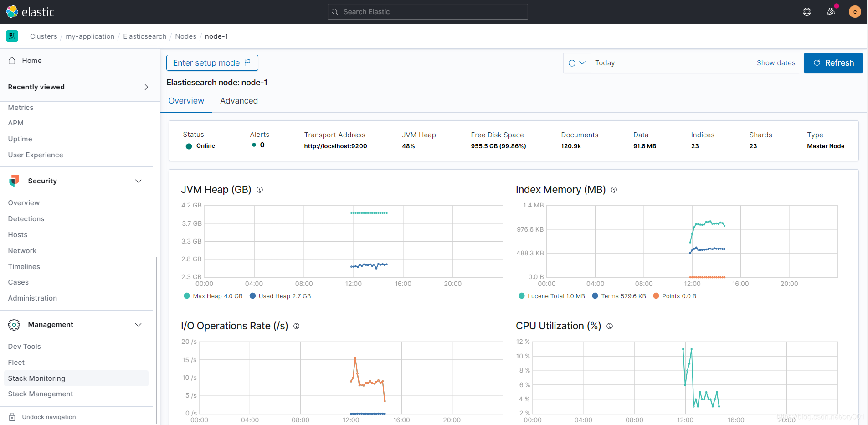Click the Security shield icon
The width and height of the screenshot is (868, 425).
(x=14, y=181)
